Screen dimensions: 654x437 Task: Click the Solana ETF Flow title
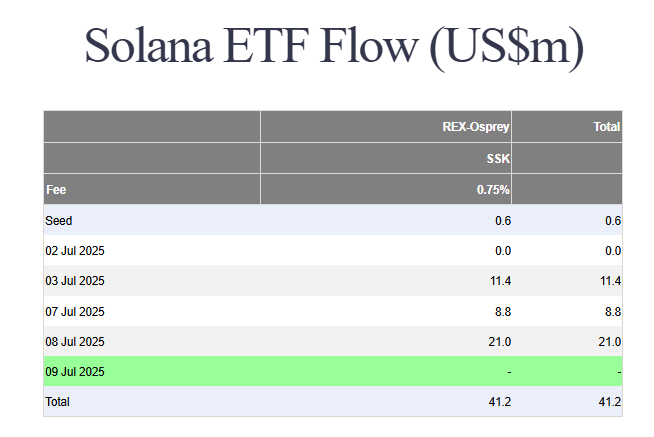(x=333, y=48)
